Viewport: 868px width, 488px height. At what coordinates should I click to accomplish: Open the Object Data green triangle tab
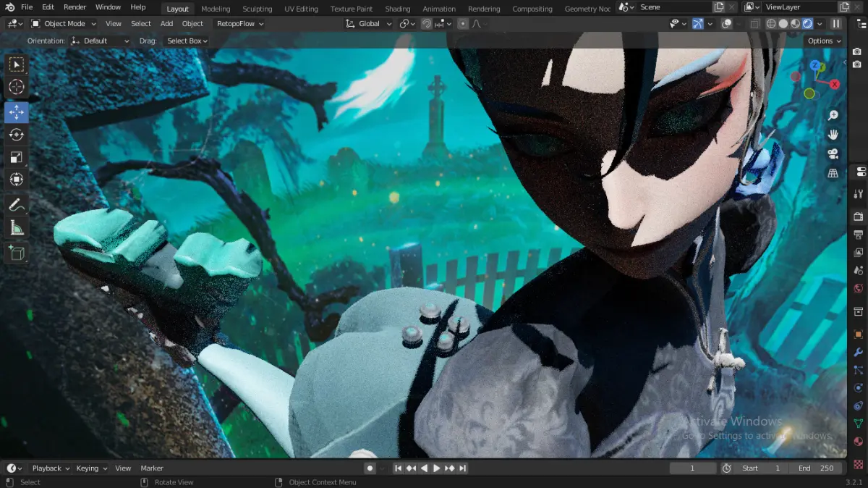click(x=859, y=424)
